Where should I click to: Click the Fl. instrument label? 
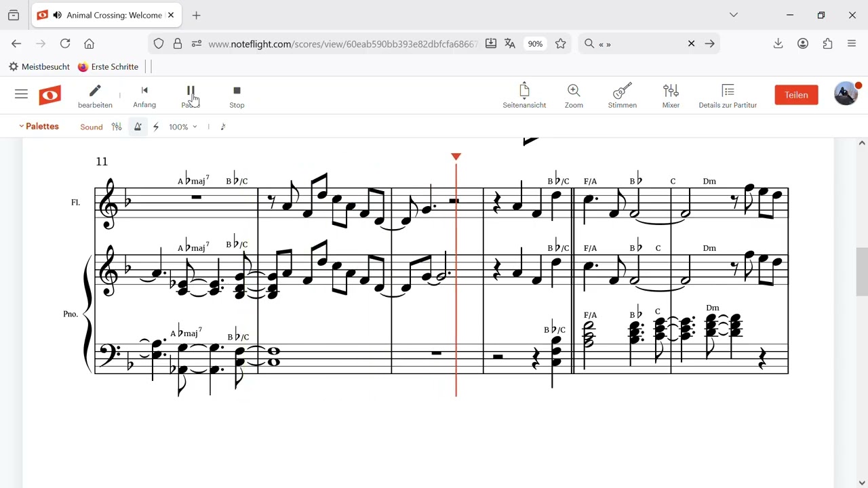(x=76, y=203)
